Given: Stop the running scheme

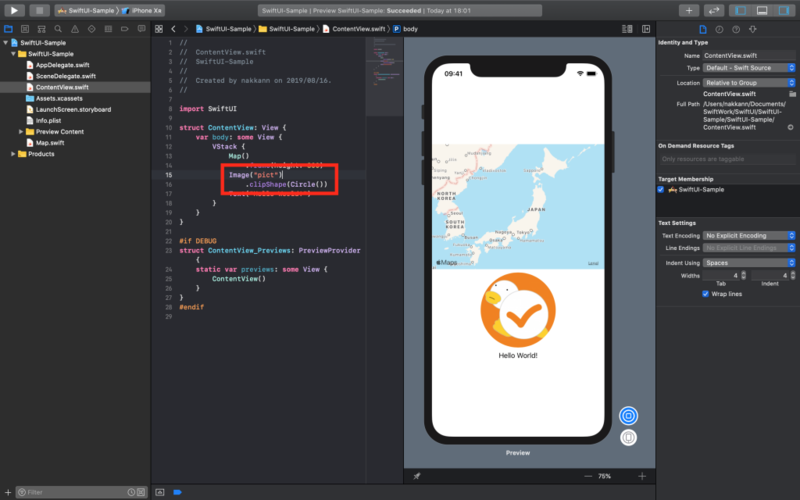Looking at the screenshot, I should point(39,10).
